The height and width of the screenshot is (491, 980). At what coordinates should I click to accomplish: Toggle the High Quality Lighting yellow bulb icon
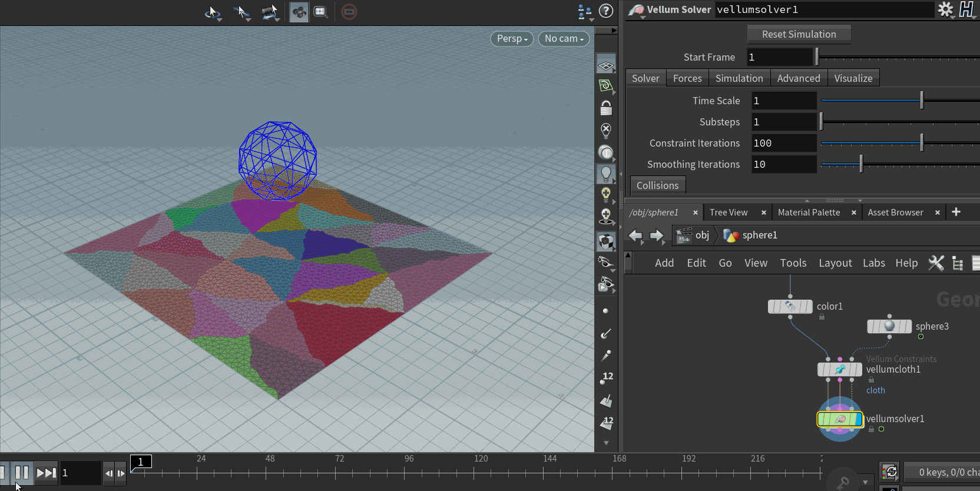tap(606, 195)
